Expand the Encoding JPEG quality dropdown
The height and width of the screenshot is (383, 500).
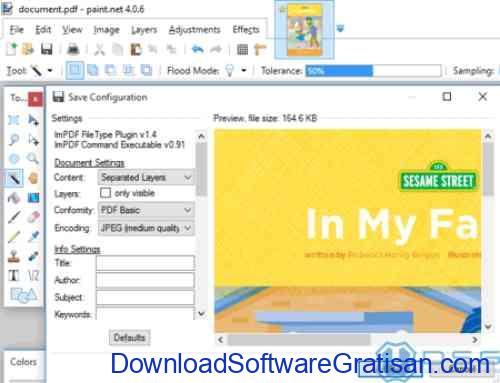point(146,228)
